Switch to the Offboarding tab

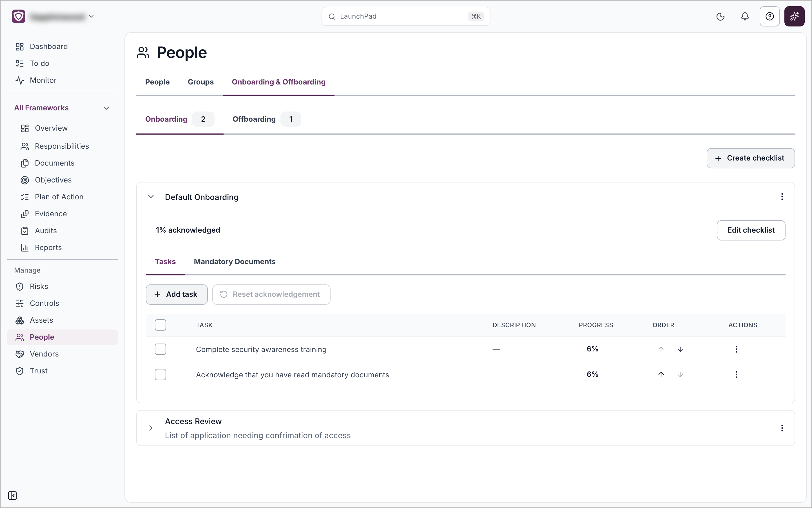[267, 119]
